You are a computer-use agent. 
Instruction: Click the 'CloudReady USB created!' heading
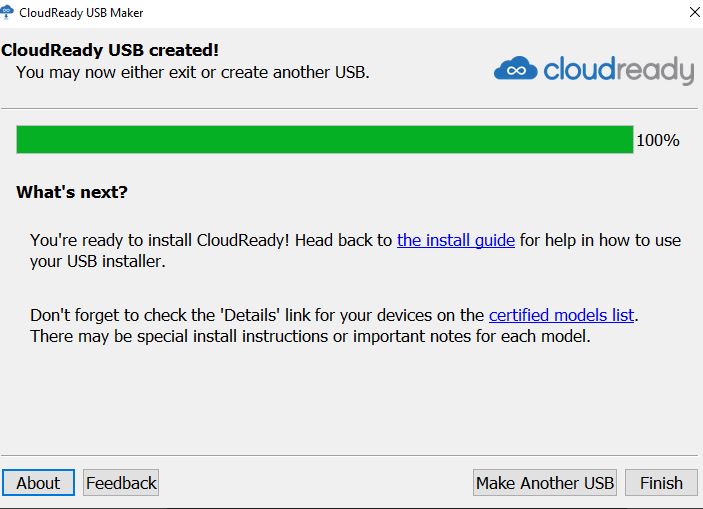coord(110,49)
